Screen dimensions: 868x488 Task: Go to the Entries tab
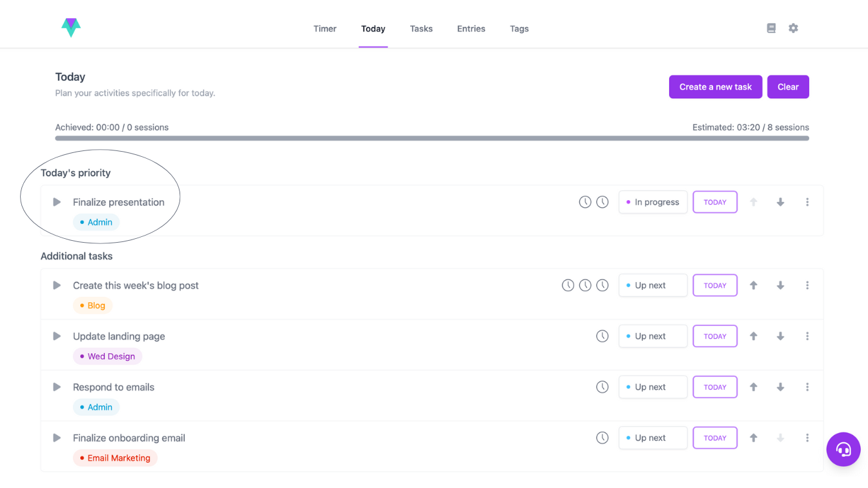tap(471, 28)
